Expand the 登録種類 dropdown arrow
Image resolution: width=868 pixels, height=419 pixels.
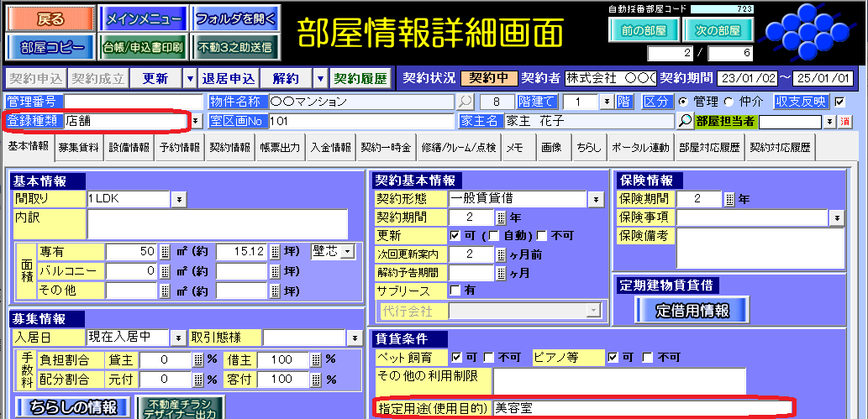[x=196, y=121]
